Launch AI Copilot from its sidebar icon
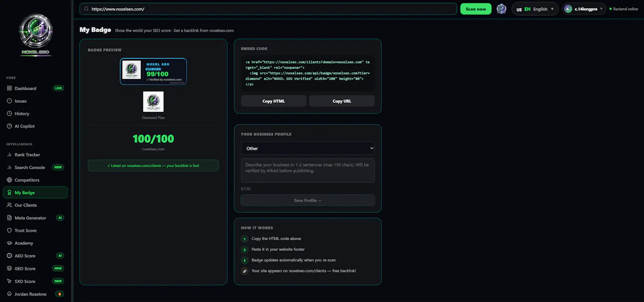Viewport: 644px width, 302px height. (10, 126)
